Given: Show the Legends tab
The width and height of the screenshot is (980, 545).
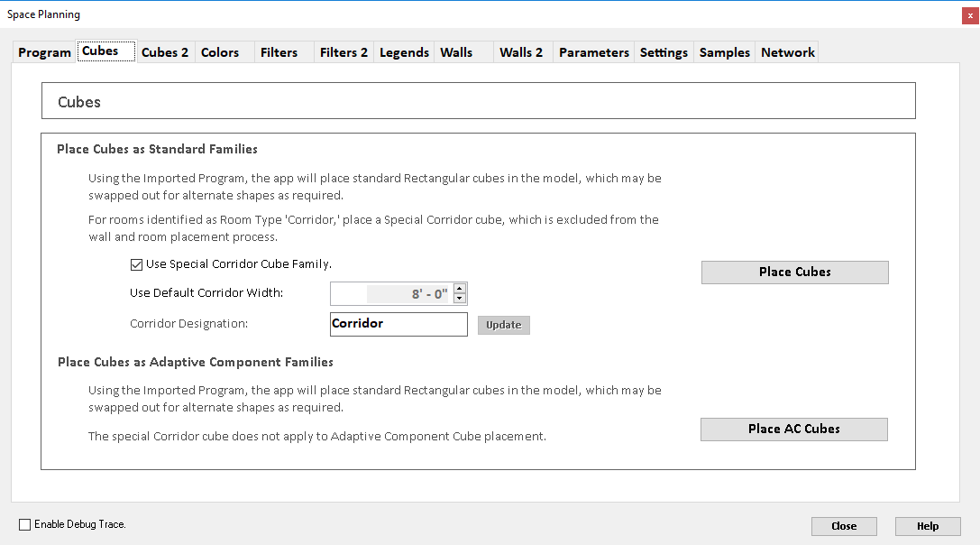Looking at the screenshot, I should (x=404, y=52).
